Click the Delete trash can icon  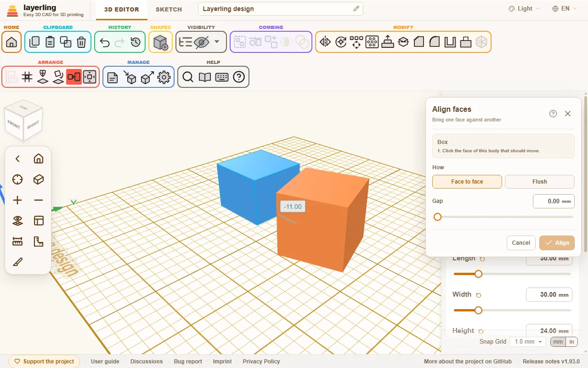pos(81,42)
